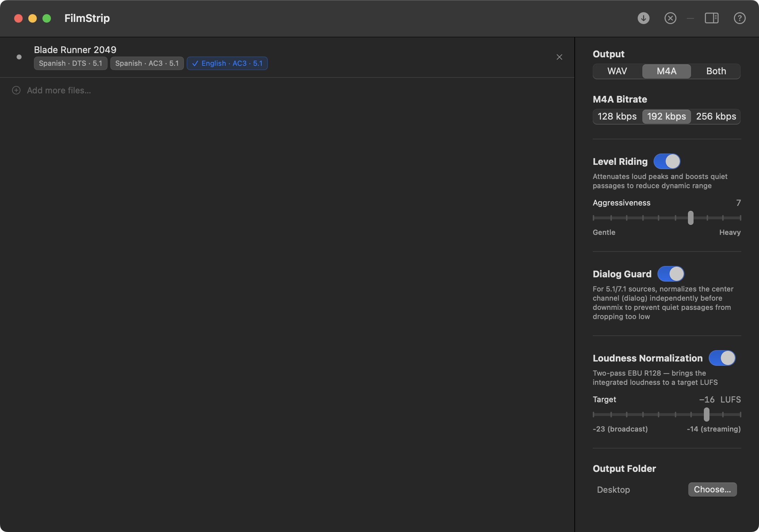This screenshot has width=759, height=532.
Task: Click Add more files
Action: (59, 90)
